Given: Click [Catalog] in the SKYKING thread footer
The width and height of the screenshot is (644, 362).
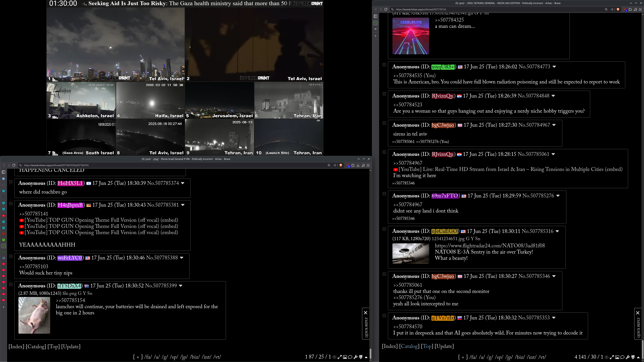Looking at the screenshot, I should [x=409, y=346].
